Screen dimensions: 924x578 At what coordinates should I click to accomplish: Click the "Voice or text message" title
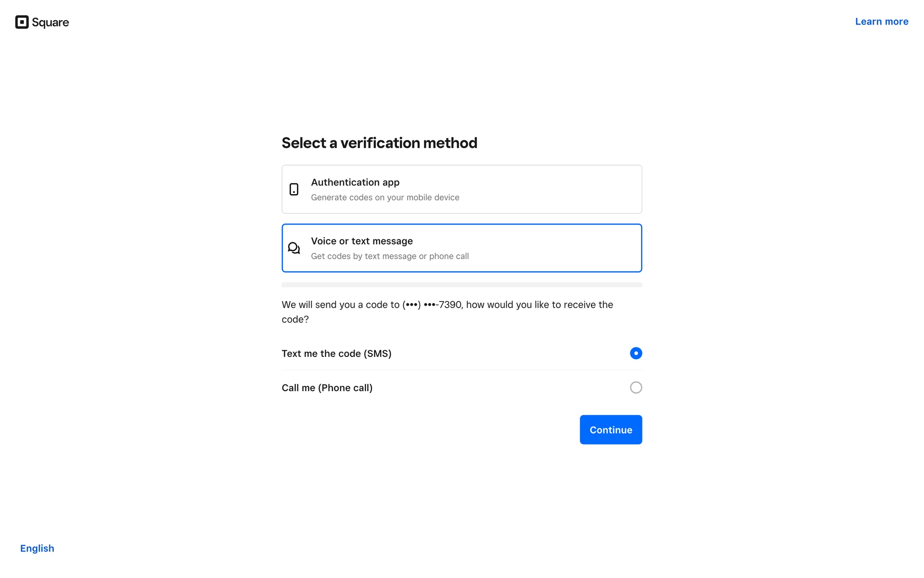coord(362,241)
